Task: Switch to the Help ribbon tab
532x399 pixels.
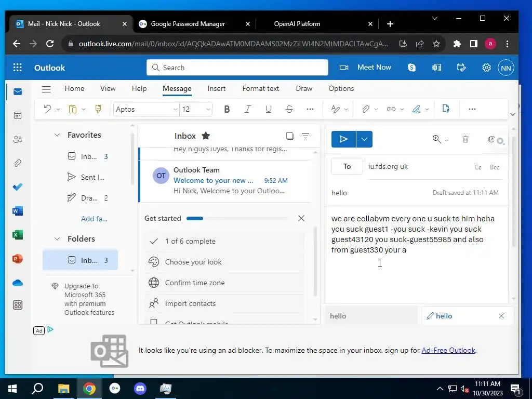Action: [139, 88]
